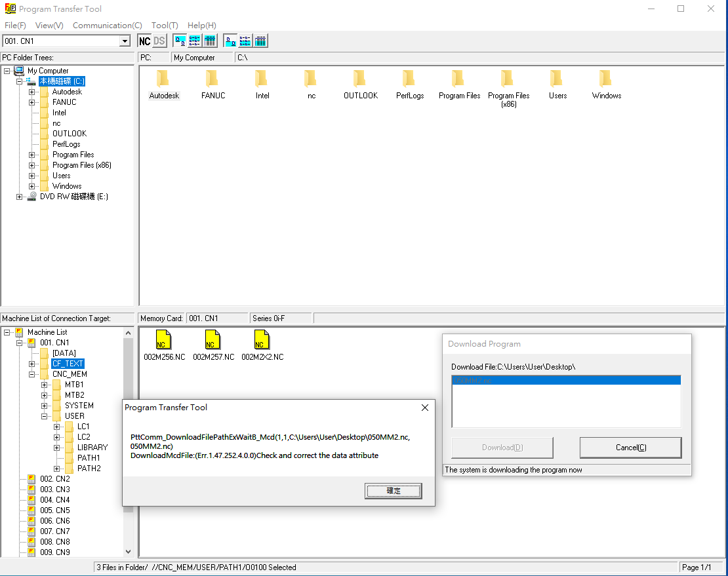Switch PC pane to large icon view
This screenshot has width=728, height=576.
point(179,41)
